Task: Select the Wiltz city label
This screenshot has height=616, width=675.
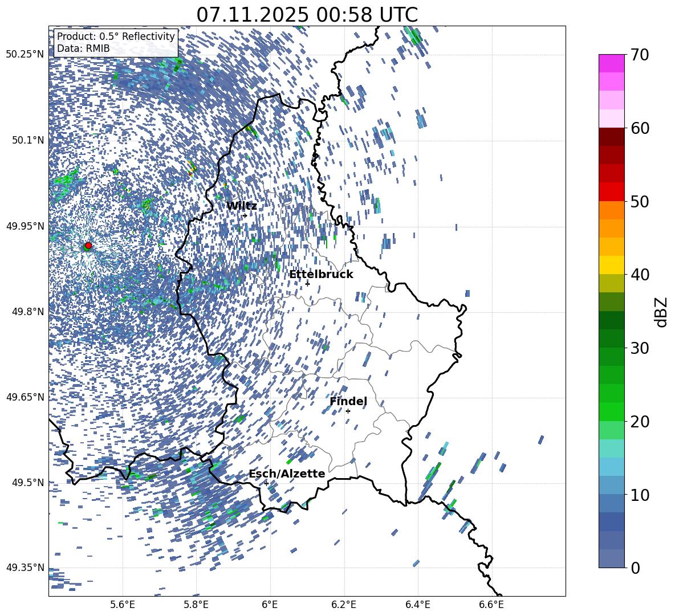Action: pyautogui.click(x=242, y=206)
